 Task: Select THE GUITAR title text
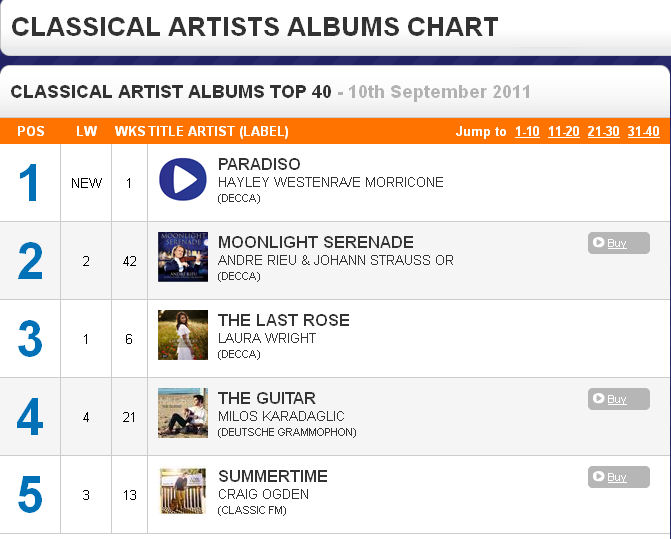click(x=267, y=398)
